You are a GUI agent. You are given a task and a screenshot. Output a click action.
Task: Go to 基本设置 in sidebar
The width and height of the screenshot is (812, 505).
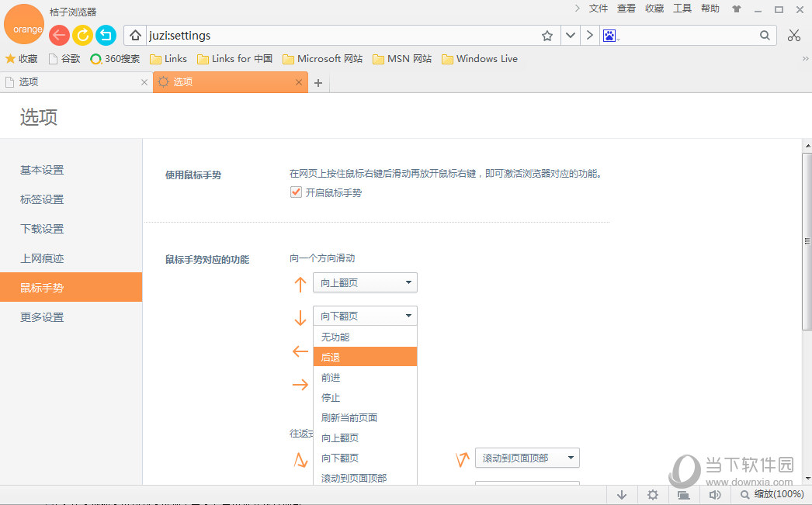(42, 170)
